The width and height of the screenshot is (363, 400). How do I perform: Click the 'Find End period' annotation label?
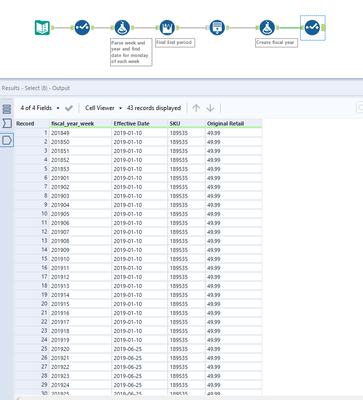click(x=175, y=43)
